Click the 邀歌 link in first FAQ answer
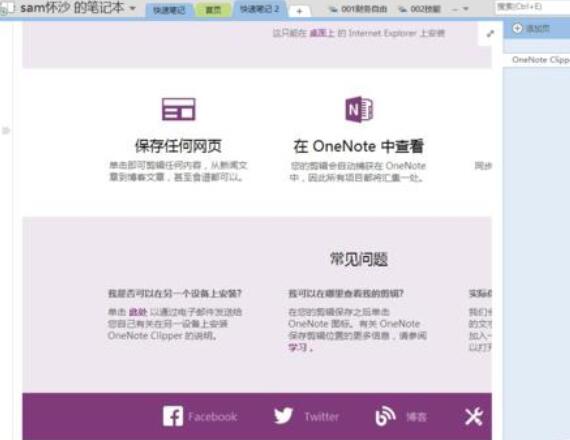This screenshot has width=570, height=440. pyautogui.click(x=138, y=312)
